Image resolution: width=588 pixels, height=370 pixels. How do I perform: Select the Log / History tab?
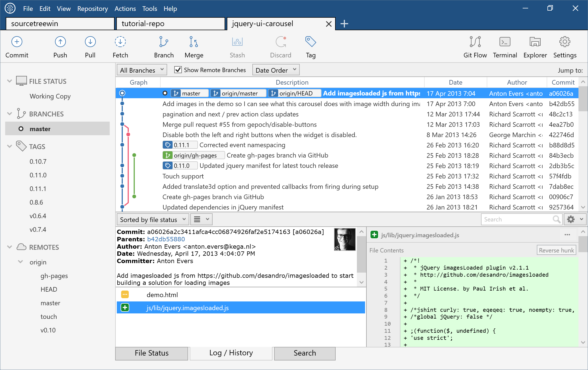pos(231,353)
